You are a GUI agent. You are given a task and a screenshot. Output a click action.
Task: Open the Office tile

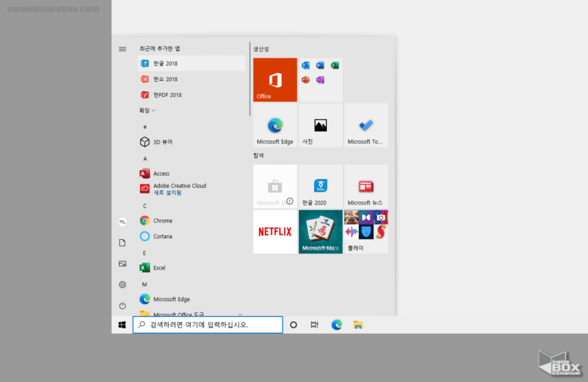275,80
